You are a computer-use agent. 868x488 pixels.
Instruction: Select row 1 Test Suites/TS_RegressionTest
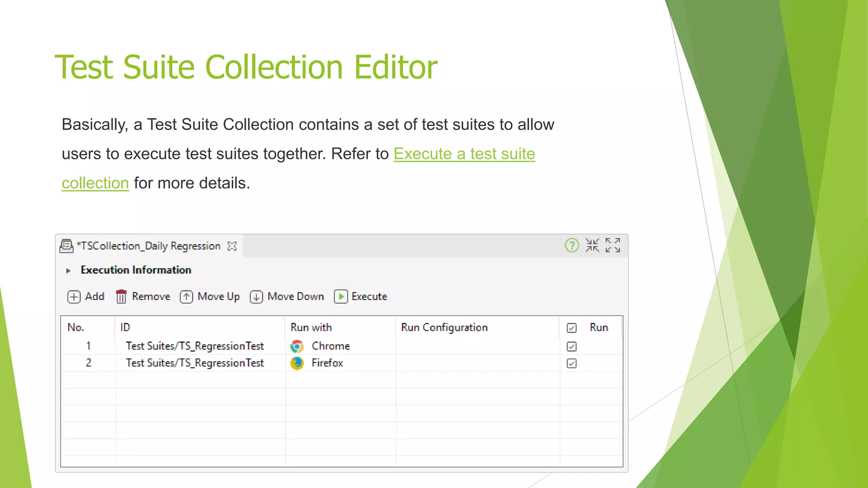(x=195, y=346)
